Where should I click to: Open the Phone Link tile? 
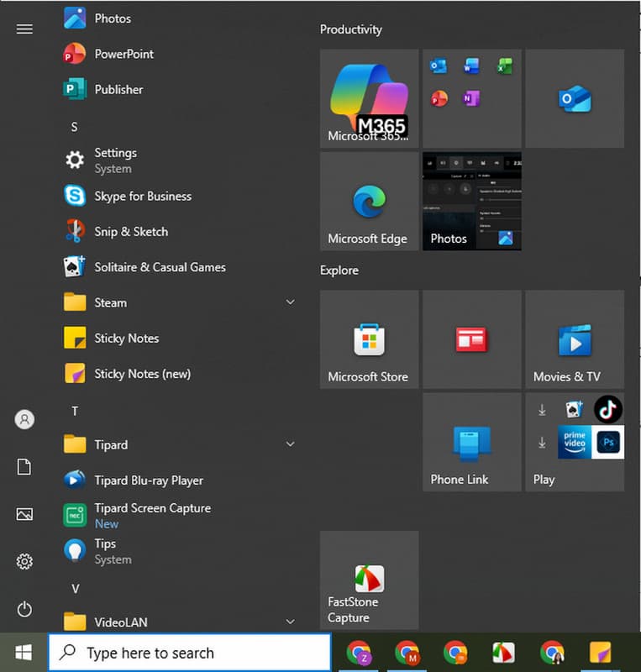(472, 443)
